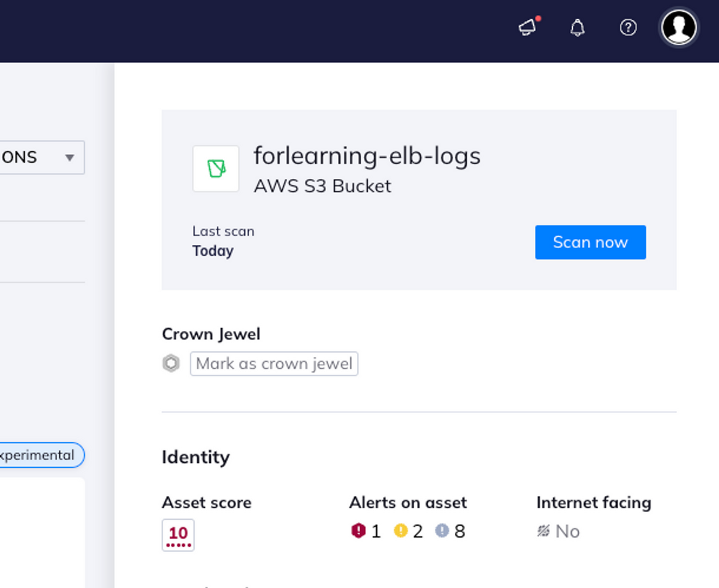
Task: Click the asset score 10 badge
Action: pos(178,535)
